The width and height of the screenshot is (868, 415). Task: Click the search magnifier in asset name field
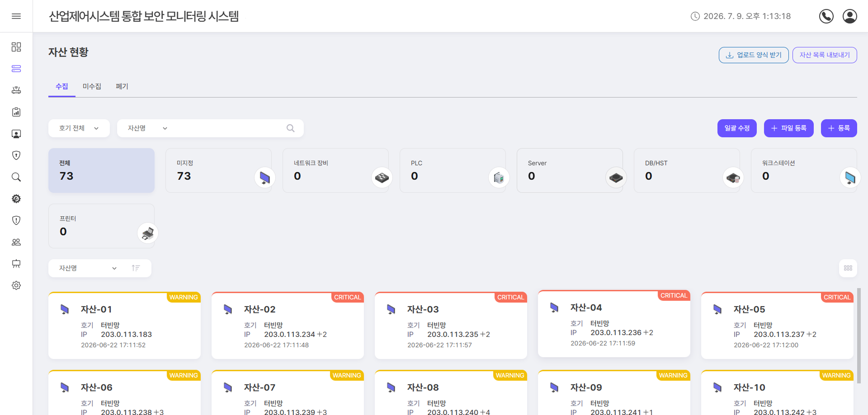click(291, 128)
